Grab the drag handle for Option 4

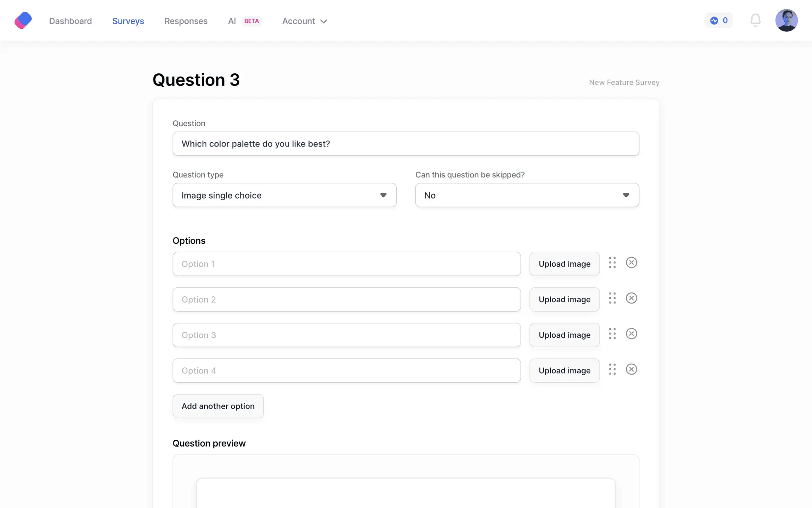[612, 370]
